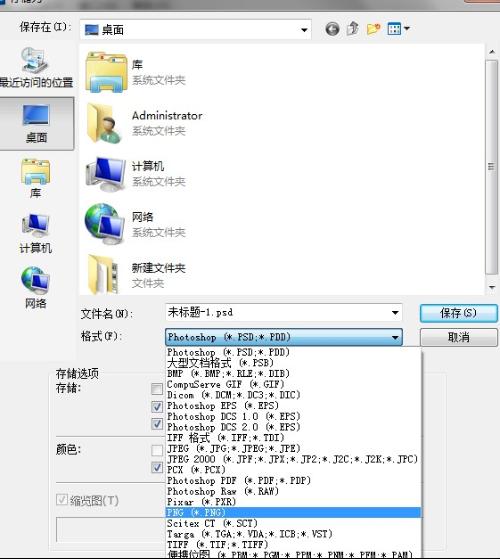The height and width of the screenshot is (559, 500).
Task: Go back using the back arrow icon
Action: (332, 29)
